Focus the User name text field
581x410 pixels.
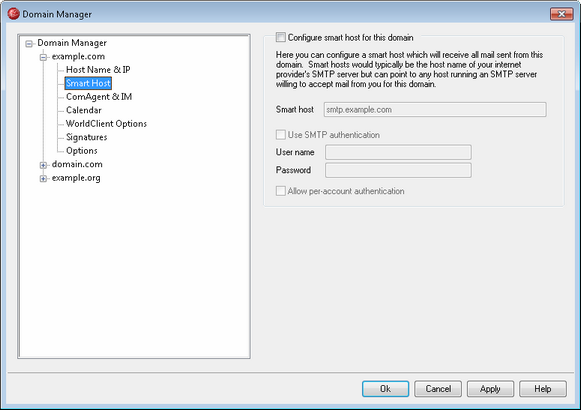398,152
